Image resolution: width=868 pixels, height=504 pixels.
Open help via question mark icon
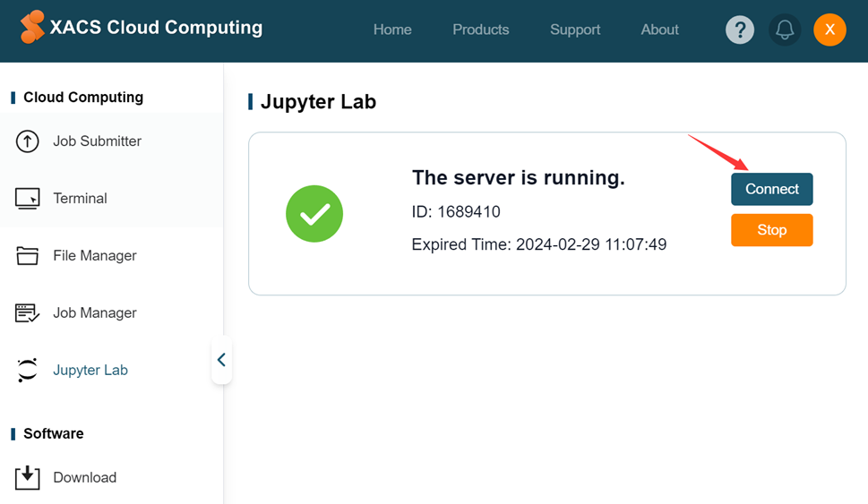(740, 30)
